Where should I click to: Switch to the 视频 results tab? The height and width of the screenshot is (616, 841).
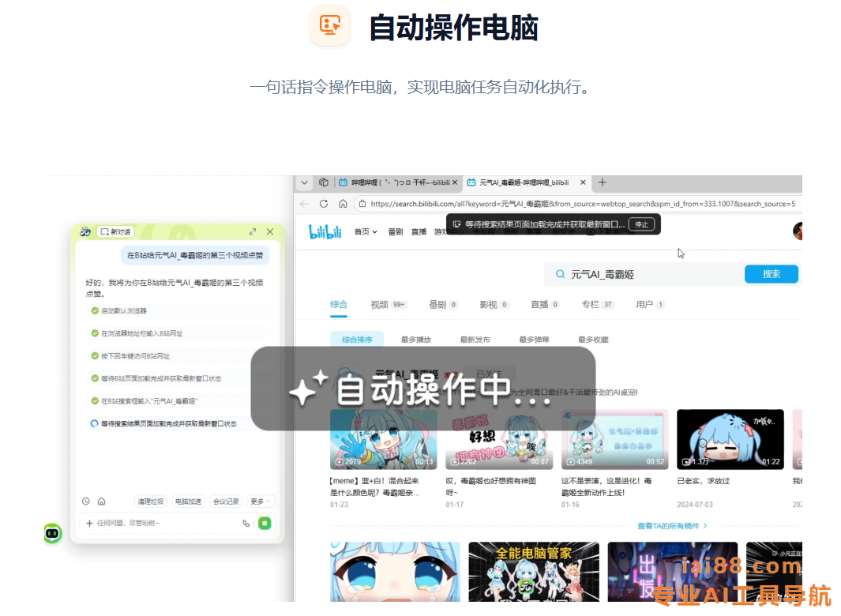tap(387, 304)
